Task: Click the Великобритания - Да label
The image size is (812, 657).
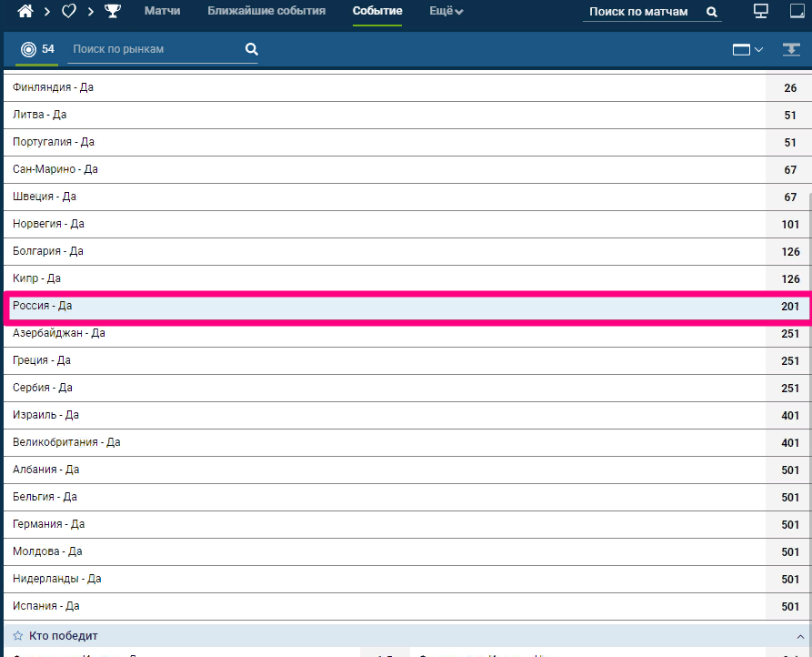Action: (66, 442)
